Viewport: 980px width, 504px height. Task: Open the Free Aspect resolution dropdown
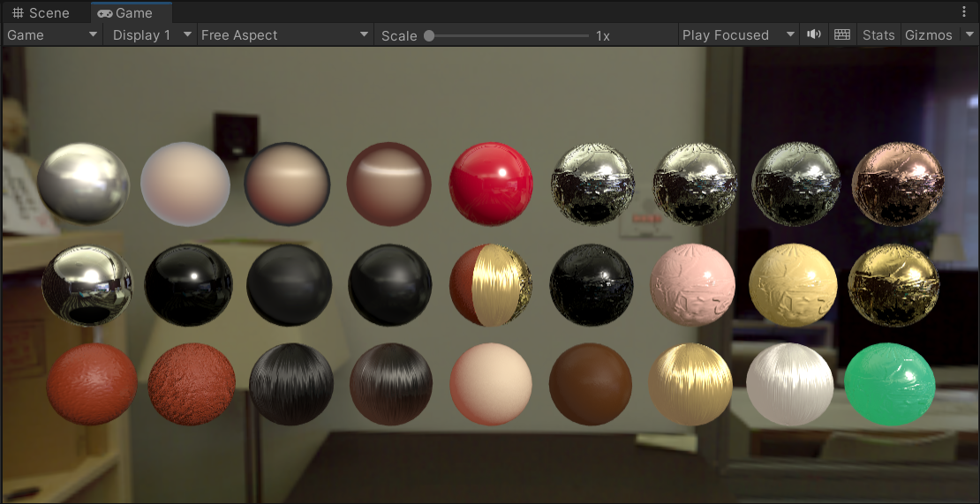click(285, 35)
